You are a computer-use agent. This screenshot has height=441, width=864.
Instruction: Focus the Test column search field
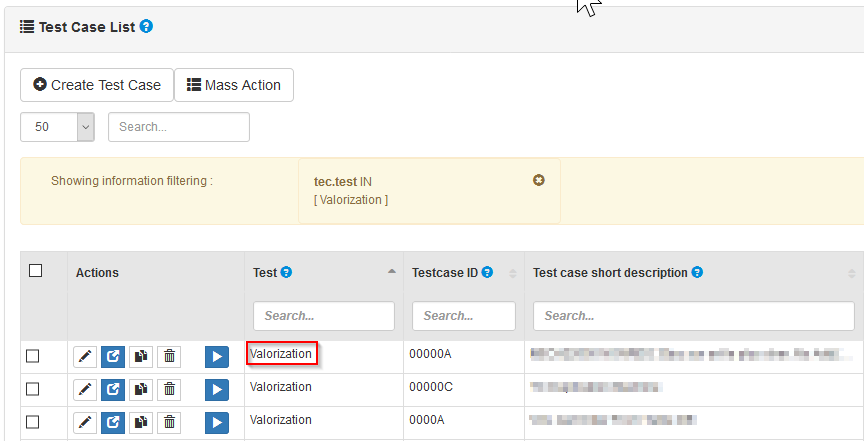[324, 316]
